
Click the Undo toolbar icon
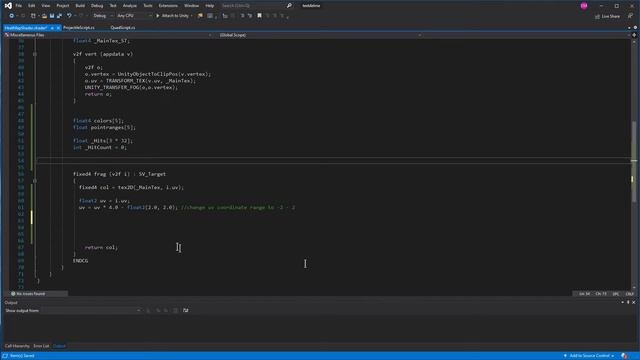pos(69,16)
